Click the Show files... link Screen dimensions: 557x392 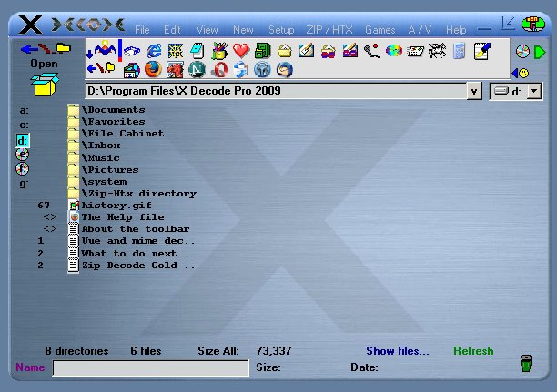(x=398, y=351)
